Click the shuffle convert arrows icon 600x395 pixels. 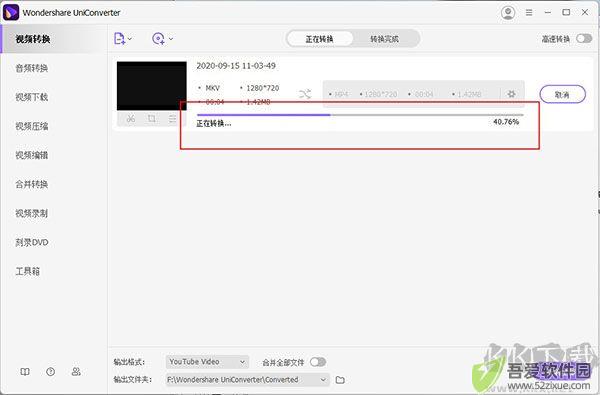(x=305, y=94)
